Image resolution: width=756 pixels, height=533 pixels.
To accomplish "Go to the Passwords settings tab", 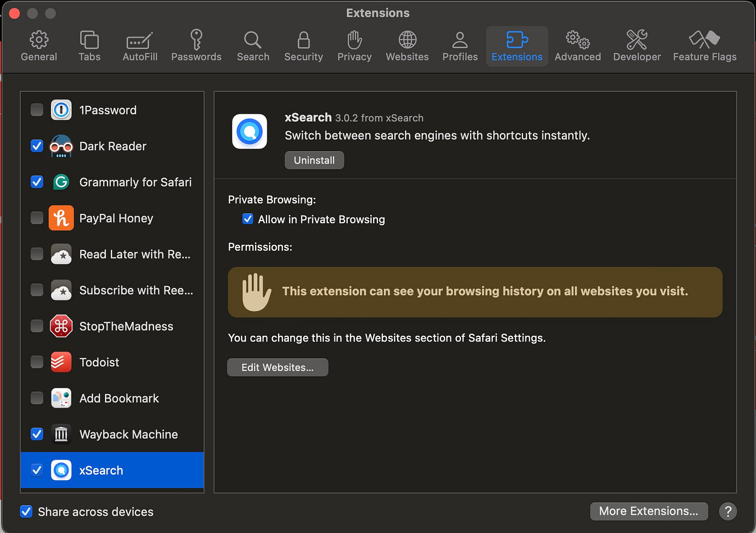I will [196, 46].
